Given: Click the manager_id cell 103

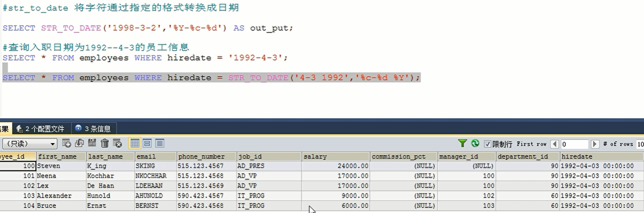Looking at the screenshot, I should pyautogui.click(x=467, y=205).
